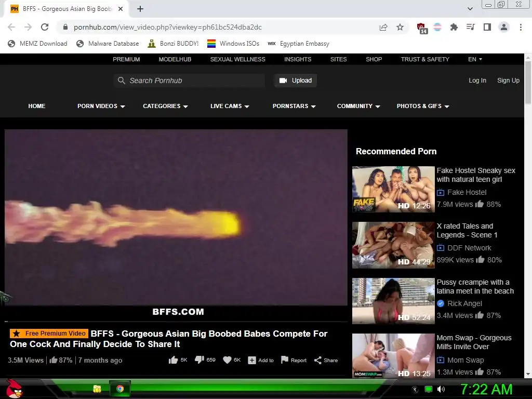Focus the Search Pornhub input field

[x=189, y=81]
